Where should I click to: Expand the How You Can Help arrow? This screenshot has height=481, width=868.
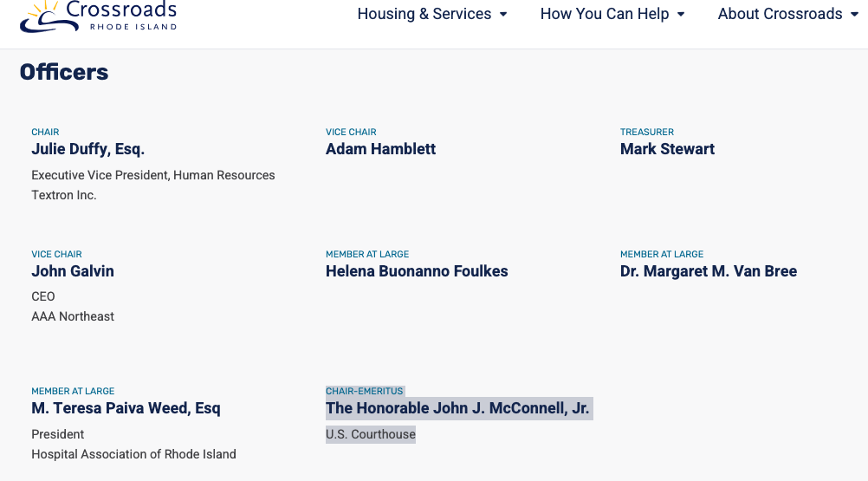[681, 15]
